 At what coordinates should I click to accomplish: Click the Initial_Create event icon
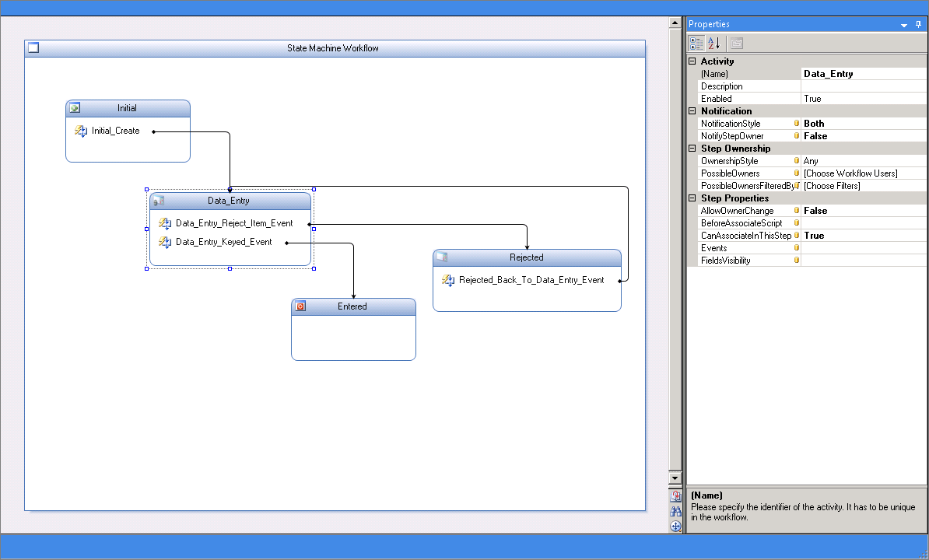(x=81, y=131)
